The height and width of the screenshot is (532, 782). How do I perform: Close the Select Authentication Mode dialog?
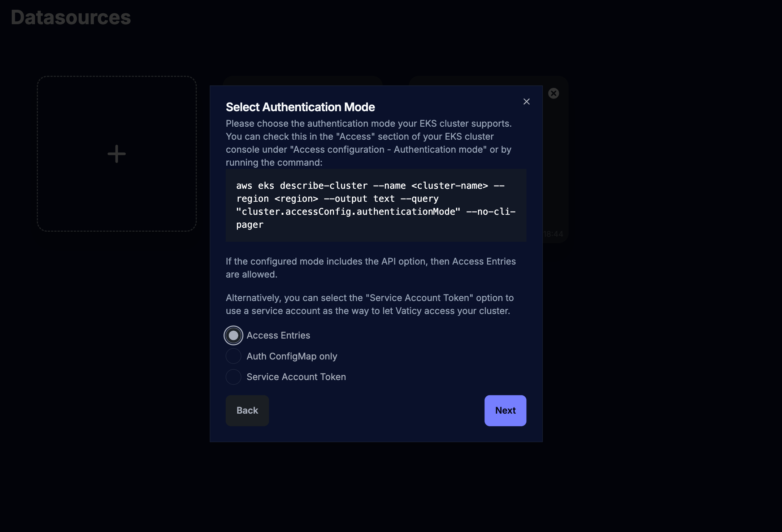[x=526, y=102]
